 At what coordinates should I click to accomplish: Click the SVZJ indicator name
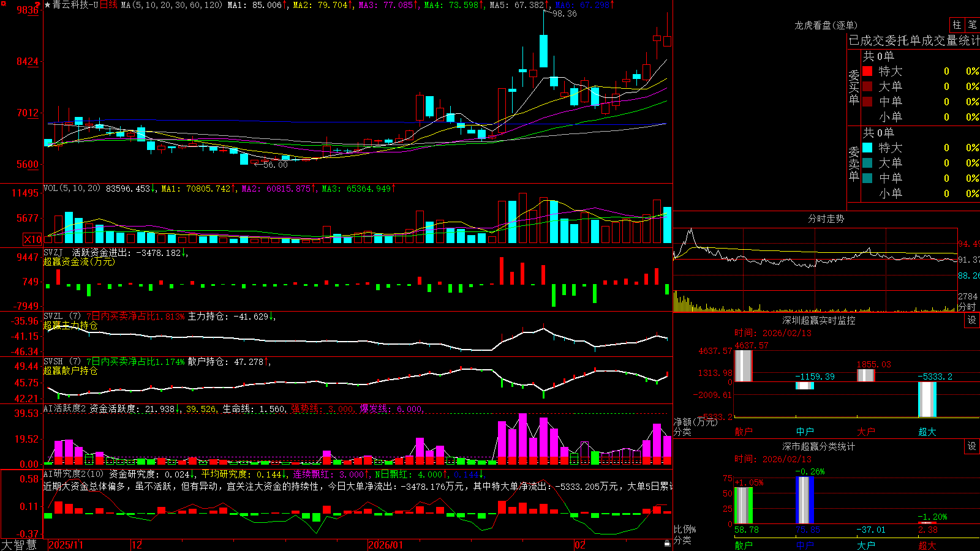[x=53, y=252]
